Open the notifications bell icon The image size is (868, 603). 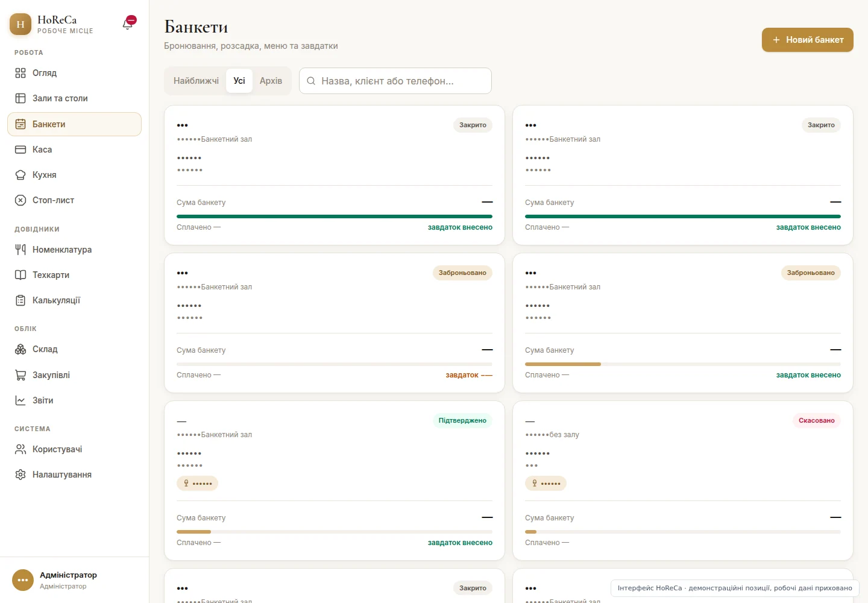128,24
